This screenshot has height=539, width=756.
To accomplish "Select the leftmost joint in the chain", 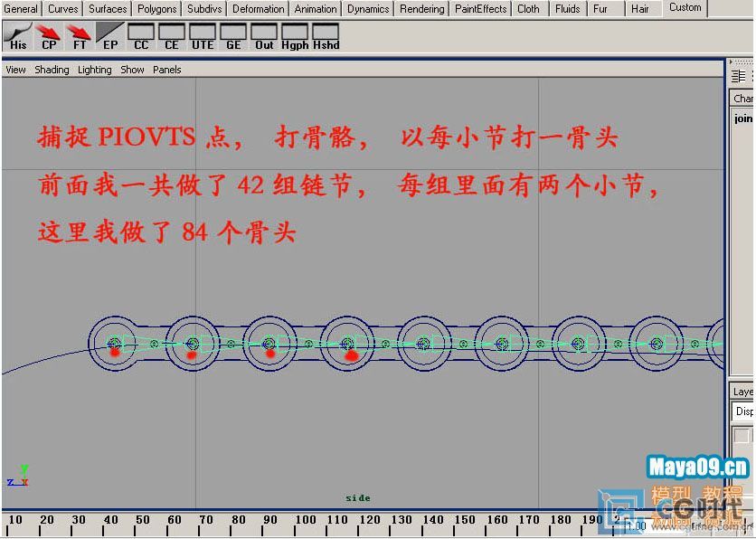I will pos(114,344).
